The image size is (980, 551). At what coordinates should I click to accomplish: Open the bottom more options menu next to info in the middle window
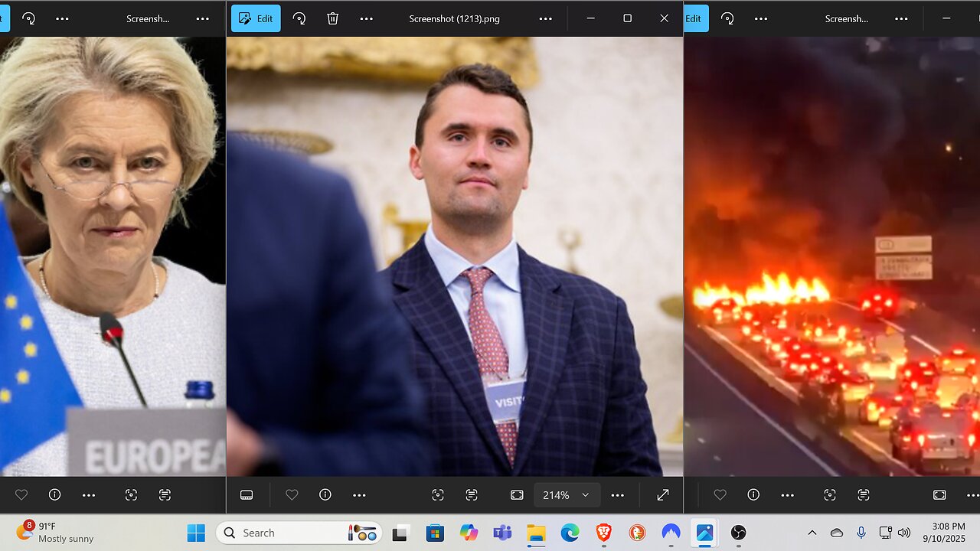[x=359, y=495]
